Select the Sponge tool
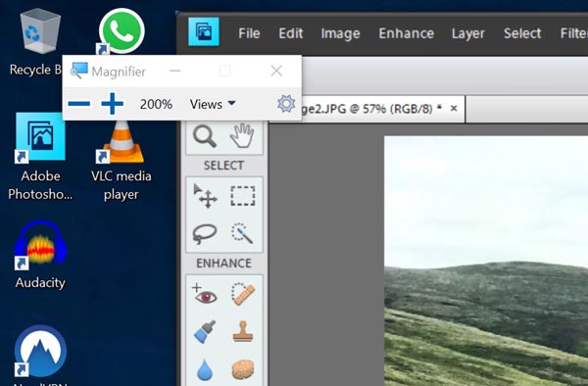 pyautogui.click(x=243, y=369)
